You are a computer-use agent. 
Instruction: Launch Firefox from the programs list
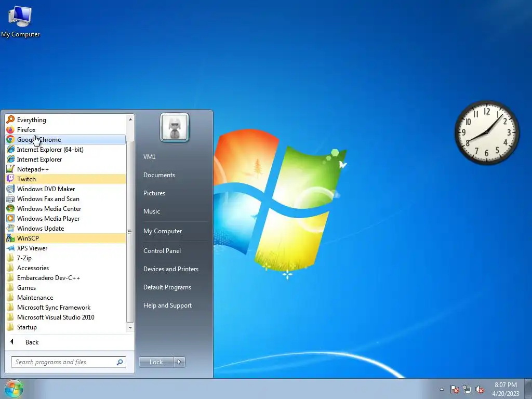tap(65, 129)
